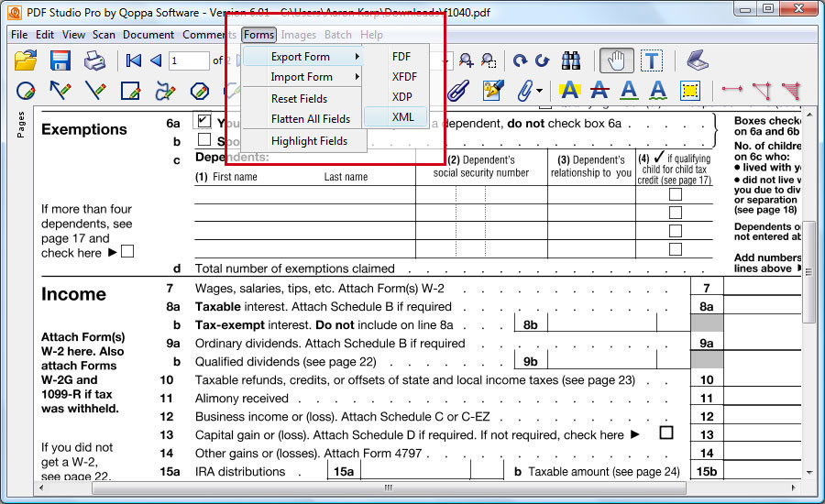Select the area measurement tool
The height and width of the screenshot is (504, 825).
point(791,91)
